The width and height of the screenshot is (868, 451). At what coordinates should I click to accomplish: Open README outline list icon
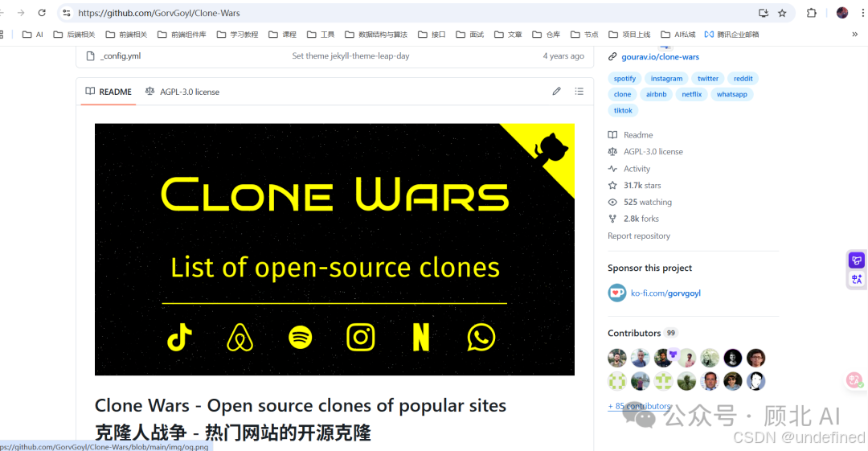tap(579, 92)
